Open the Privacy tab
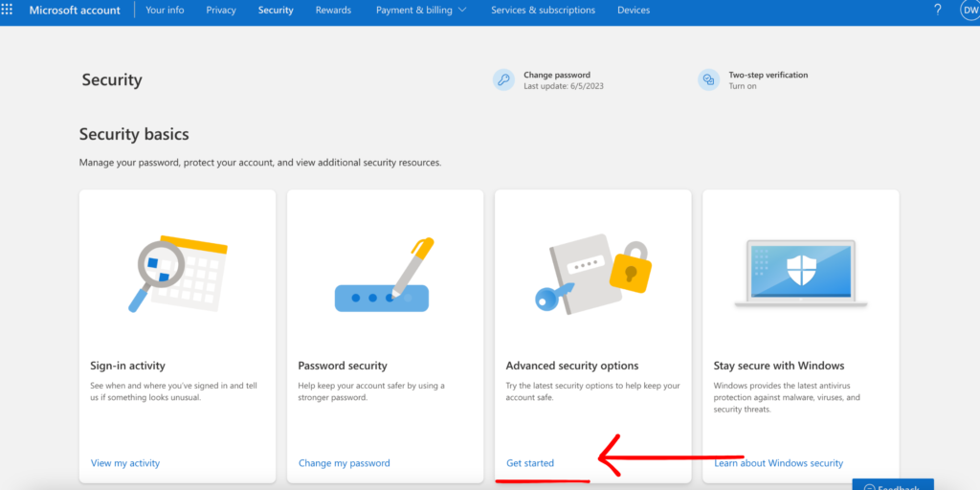Screen dimensions: 980x490 point(221,11)
